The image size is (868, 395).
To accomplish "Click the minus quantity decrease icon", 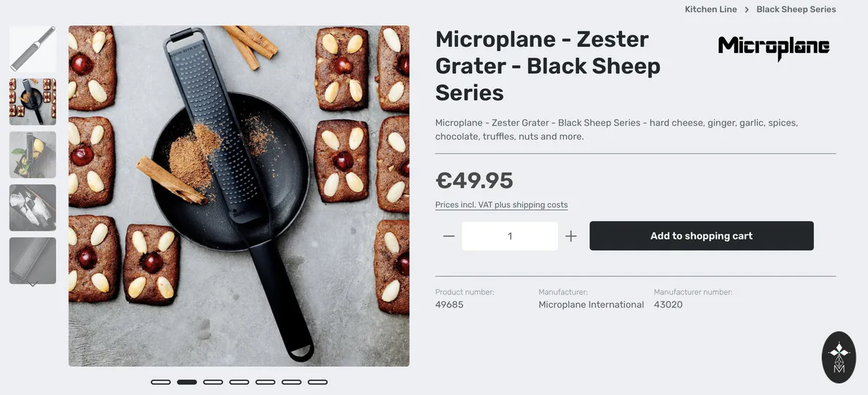I will pyautogui.click(x=448, y=236).
